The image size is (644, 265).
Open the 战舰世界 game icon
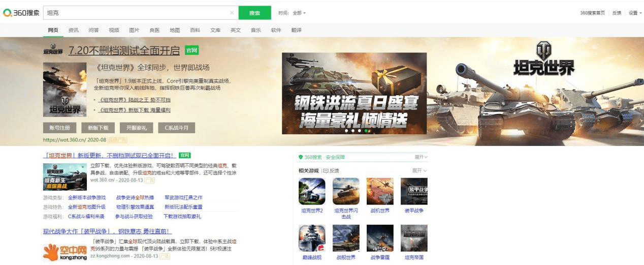[x=346, y=238]
